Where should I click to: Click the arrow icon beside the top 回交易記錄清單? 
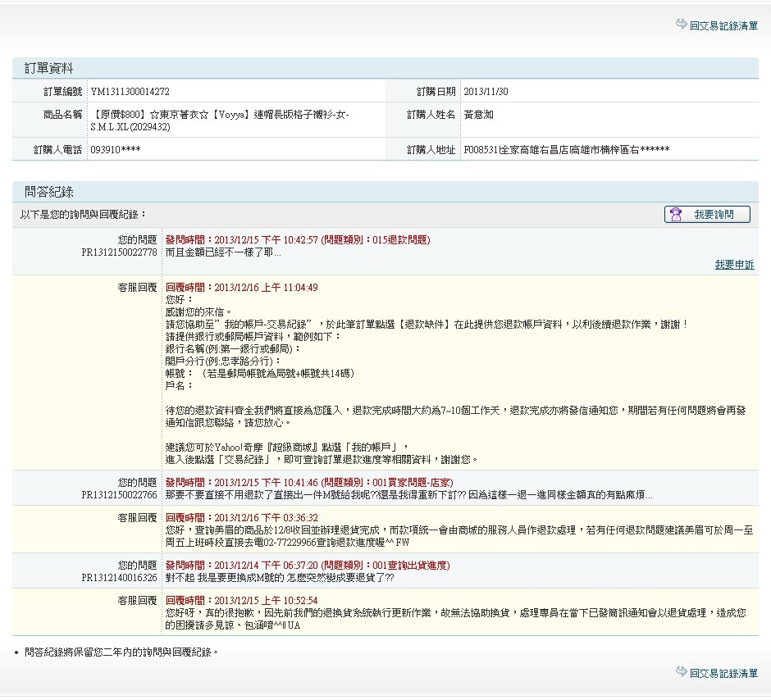(681, 25)
